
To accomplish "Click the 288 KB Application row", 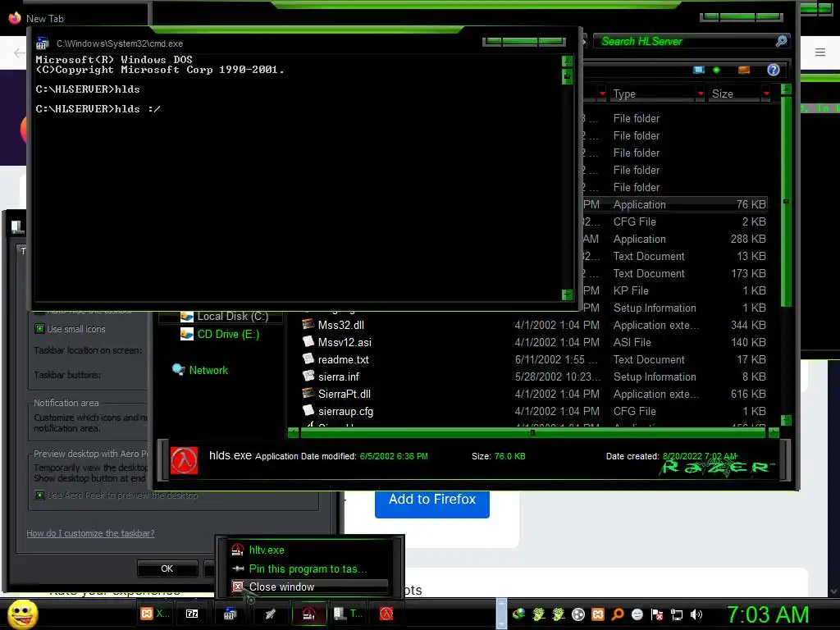I will click(675, 239).
